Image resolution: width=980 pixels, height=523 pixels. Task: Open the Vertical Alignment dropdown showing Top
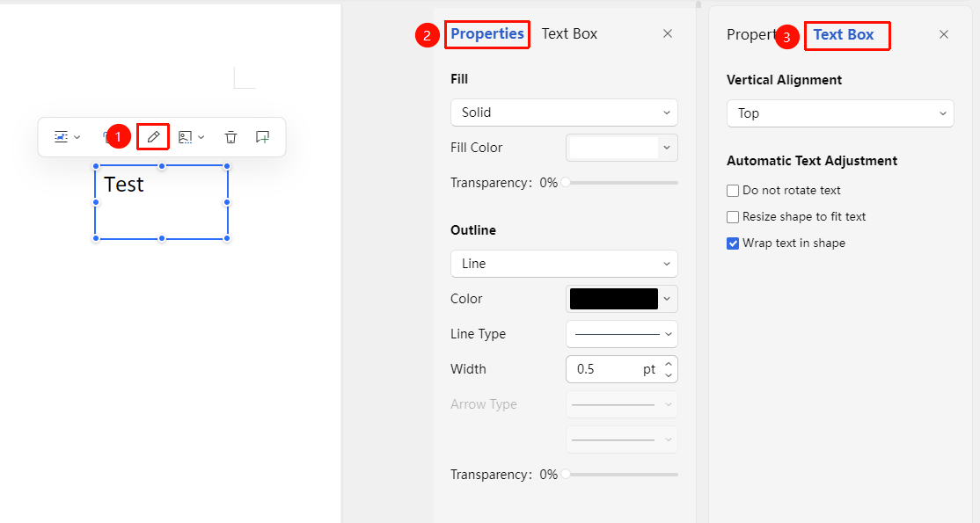tap(840, 113)
